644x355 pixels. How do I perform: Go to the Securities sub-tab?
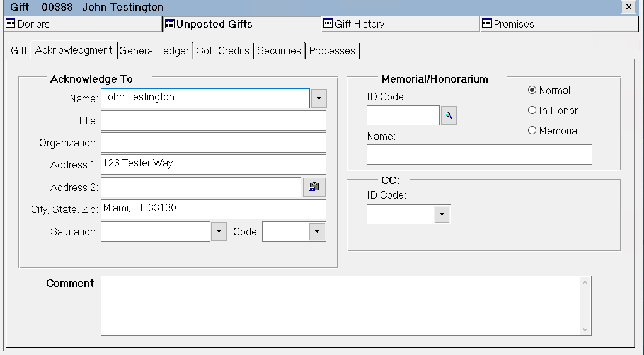point(279,50)
